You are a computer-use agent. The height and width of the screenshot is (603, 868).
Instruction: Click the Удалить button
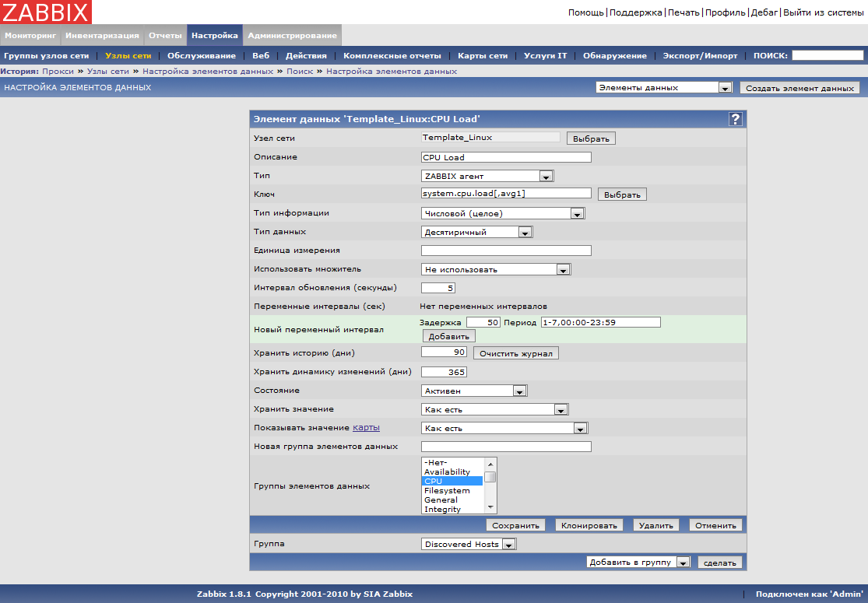(656, 525)
